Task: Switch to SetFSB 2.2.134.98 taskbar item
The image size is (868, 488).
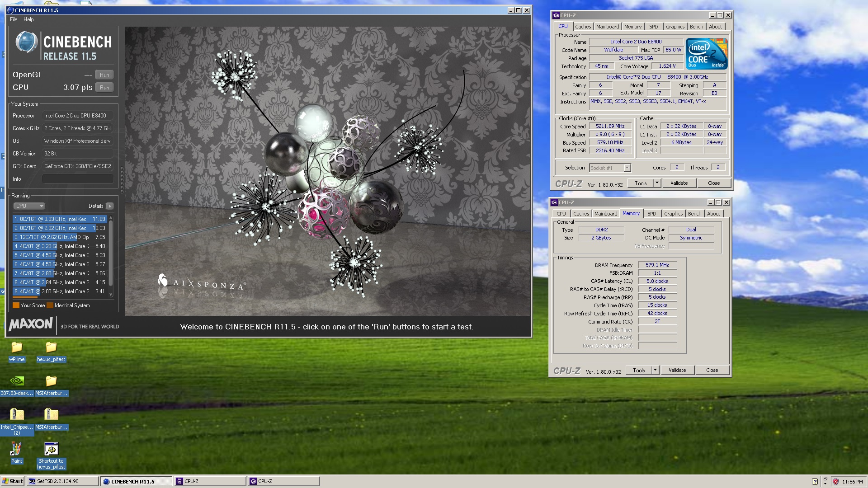Action: 62,481
